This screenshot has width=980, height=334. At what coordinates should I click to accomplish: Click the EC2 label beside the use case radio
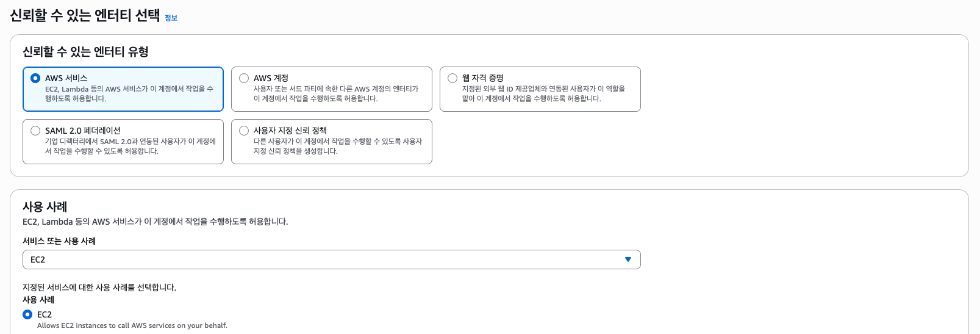click(x=45, y=314)
